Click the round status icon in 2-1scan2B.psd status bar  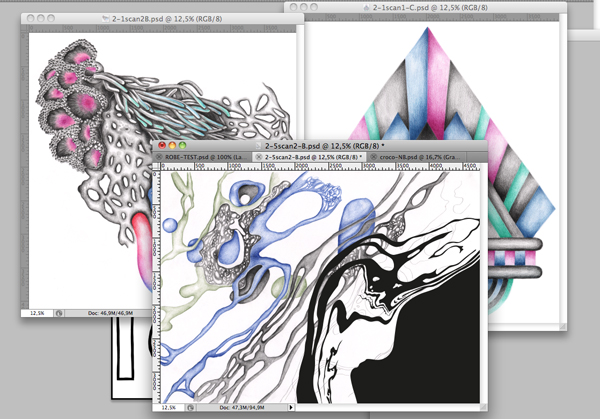coord(59,313)
